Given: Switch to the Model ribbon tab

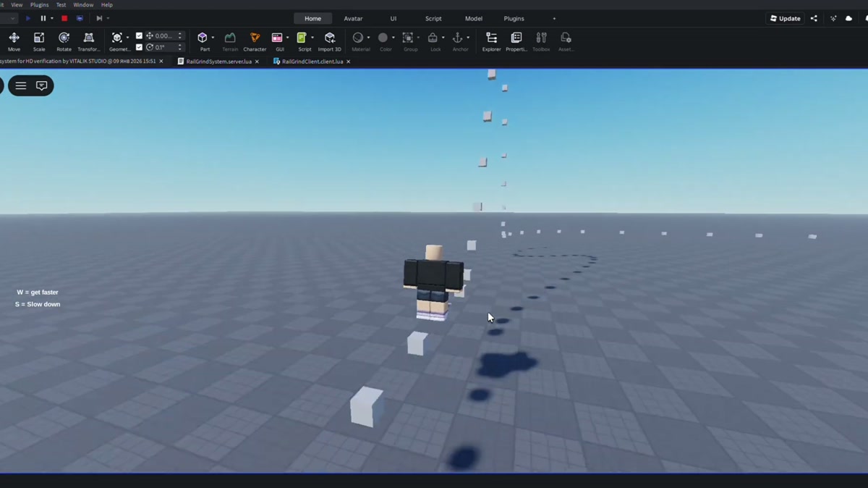Looking at the screenshot, I should click(x=474, y=19).
